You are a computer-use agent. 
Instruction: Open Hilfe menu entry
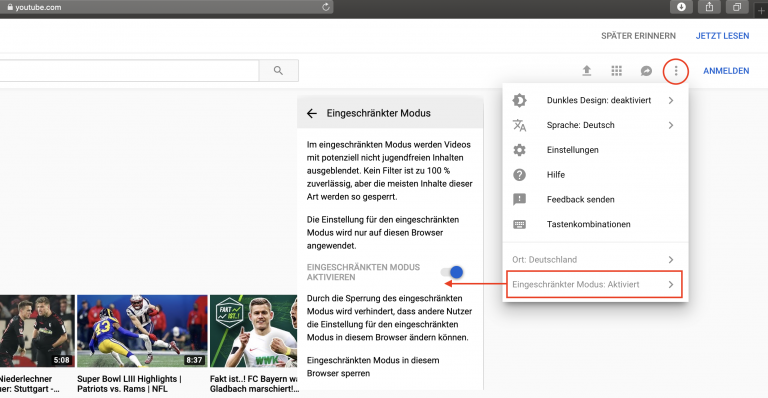595,175
